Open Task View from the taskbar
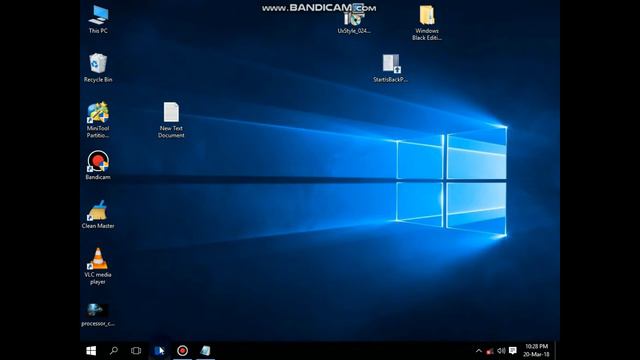Image resolution: width=640 pixels, height=360 pixels. (136, 351)
